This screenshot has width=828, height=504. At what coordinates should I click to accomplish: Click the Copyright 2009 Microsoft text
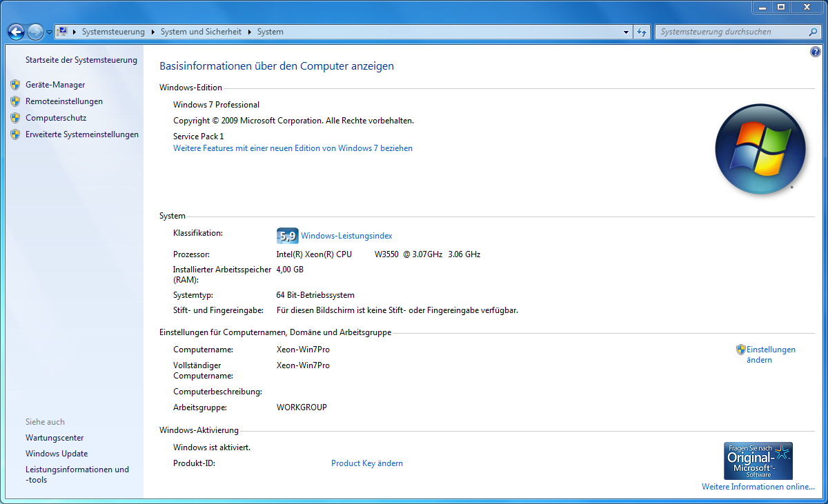(293, 121)
